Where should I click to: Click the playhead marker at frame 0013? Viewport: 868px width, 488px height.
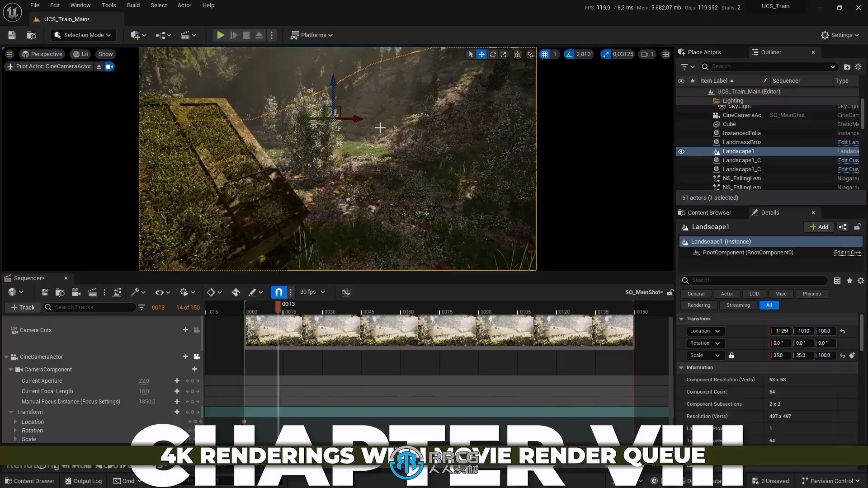(x=278, y=307)
